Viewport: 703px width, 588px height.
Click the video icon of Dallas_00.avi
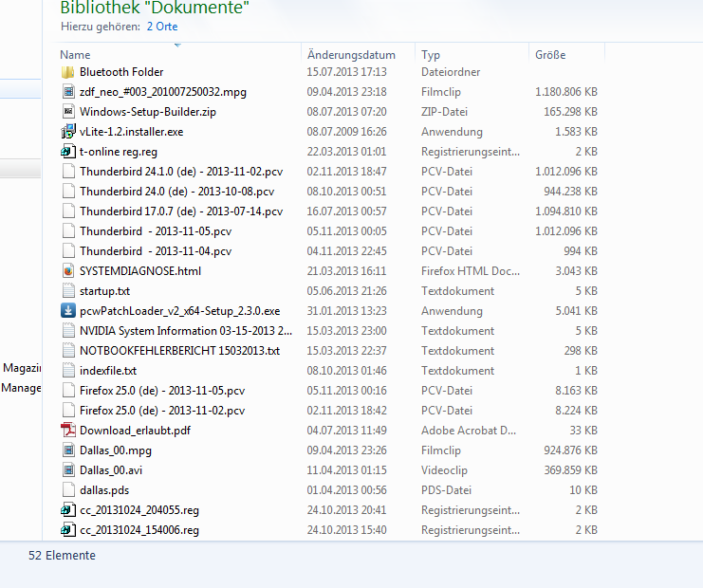click(x=68, y=470)
